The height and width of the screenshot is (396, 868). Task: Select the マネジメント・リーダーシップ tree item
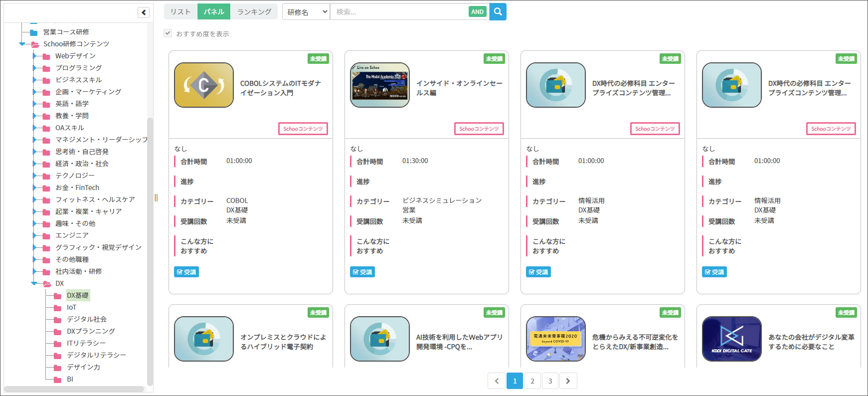102,140
